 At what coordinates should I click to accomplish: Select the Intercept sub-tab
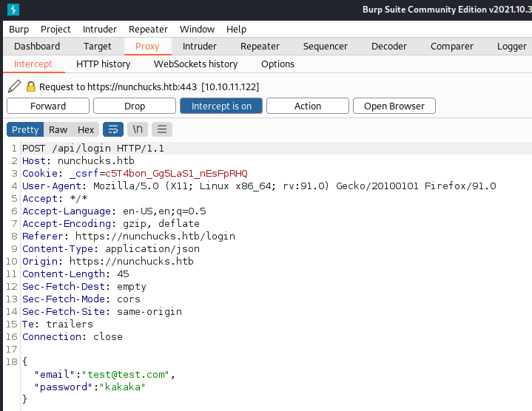33,64
